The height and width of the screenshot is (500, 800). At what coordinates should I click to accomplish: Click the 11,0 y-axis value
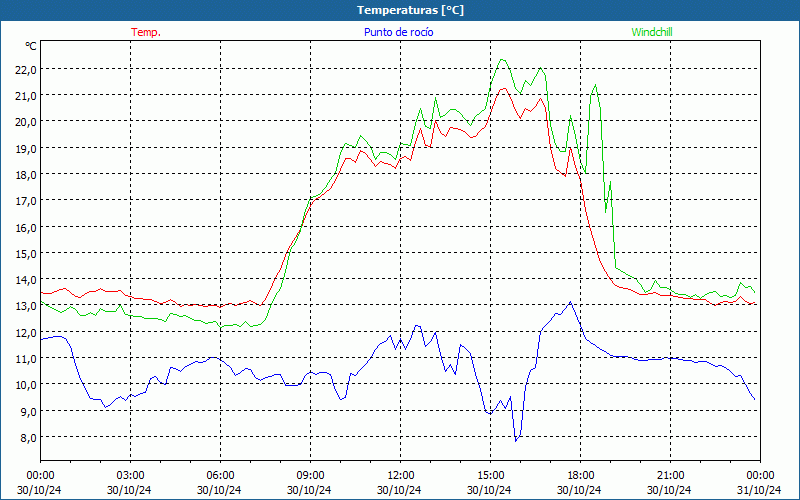26,358
